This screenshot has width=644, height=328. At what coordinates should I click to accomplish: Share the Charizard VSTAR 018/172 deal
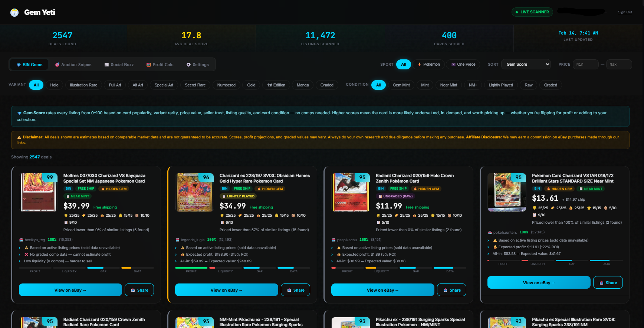coord(608,282)
